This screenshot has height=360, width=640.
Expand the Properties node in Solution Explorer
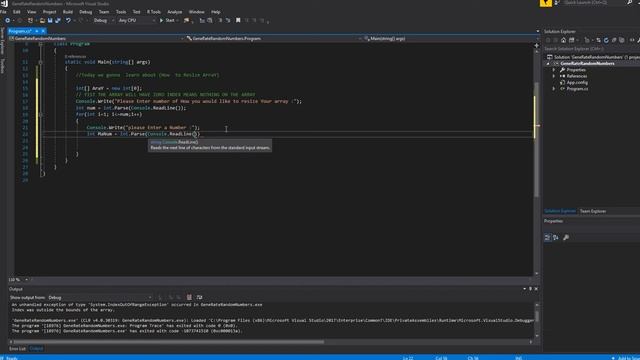[x=554, y=70]
